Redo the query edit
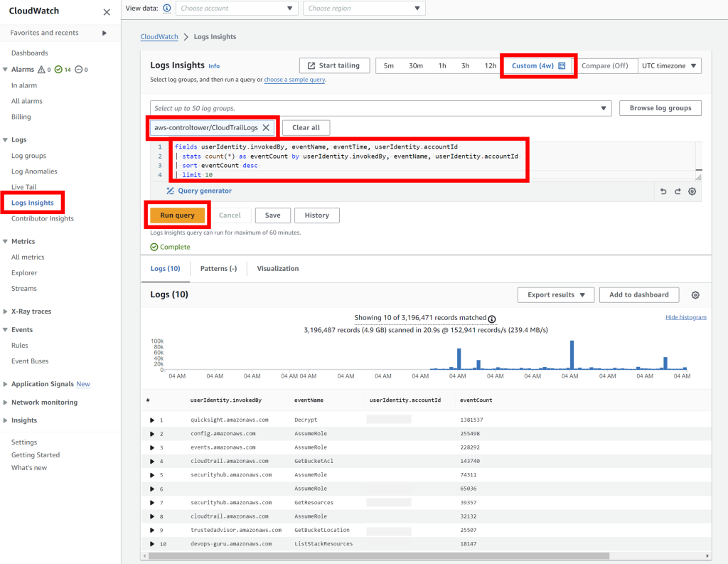The width and height of the screenshot is (728, 564). click(678, 191)
